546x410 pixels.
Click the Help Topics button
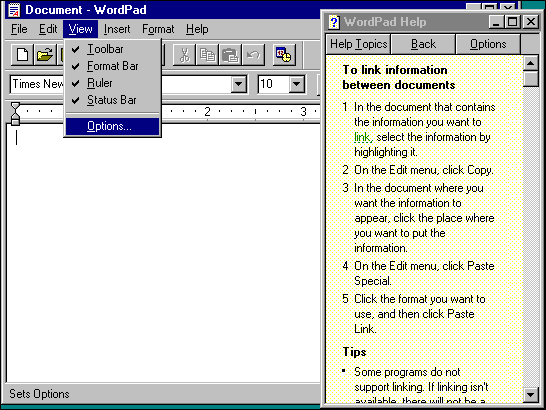click(358, 44)
